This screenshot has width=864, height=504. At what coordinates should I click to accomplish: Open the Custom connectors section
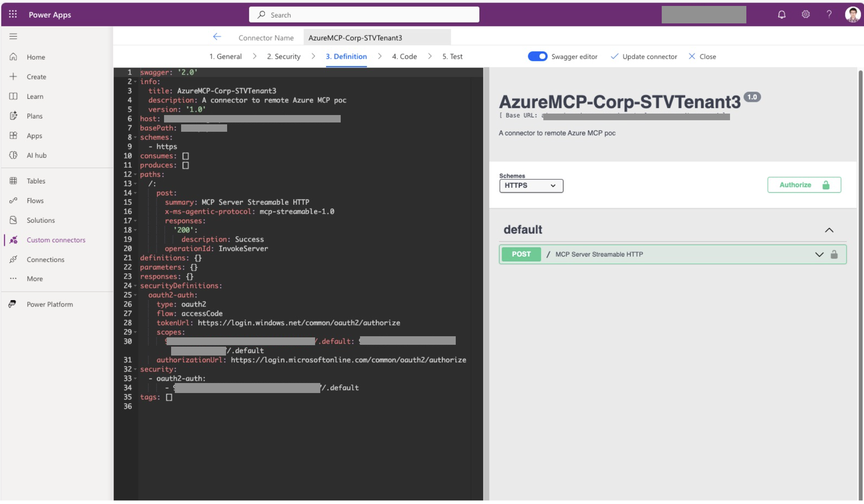tap(56, 240)
